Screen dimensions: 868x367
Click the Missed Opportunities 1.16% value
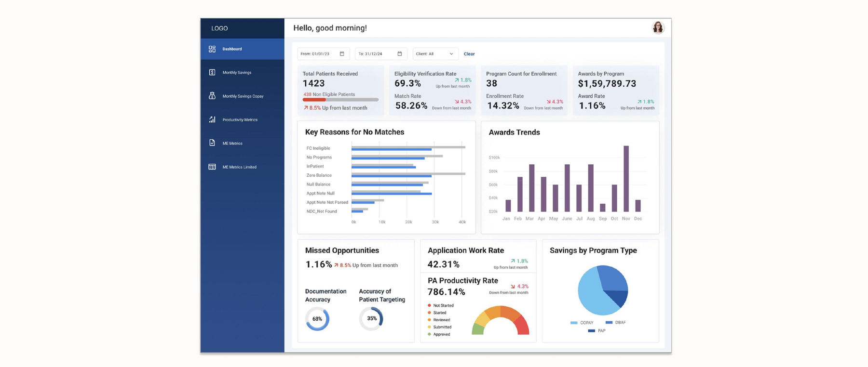(319, 264)
